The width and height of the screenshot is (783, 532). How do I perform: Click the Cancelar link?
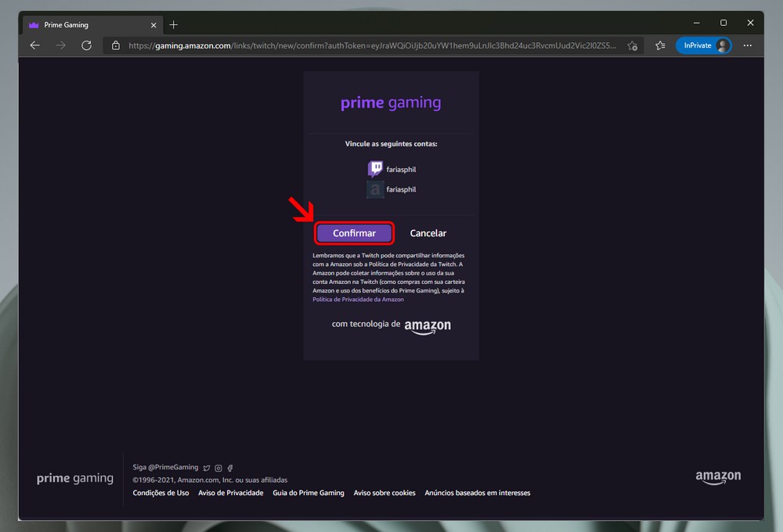coord(428,233)
